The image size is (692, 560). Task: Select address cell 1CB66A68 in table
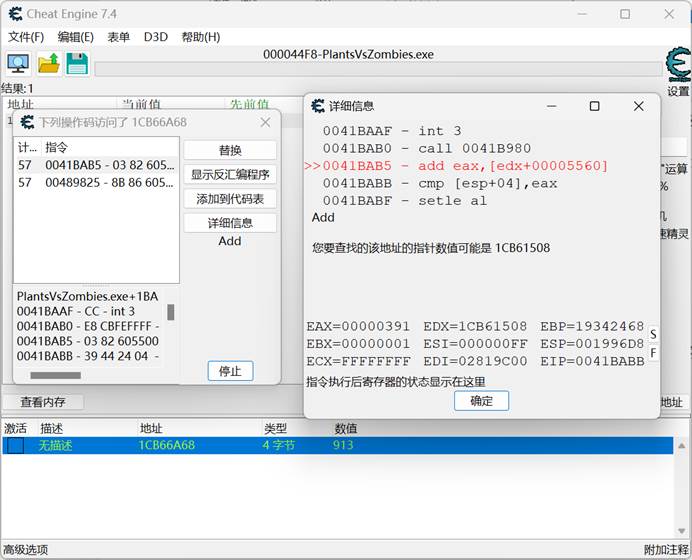point(167,445)
